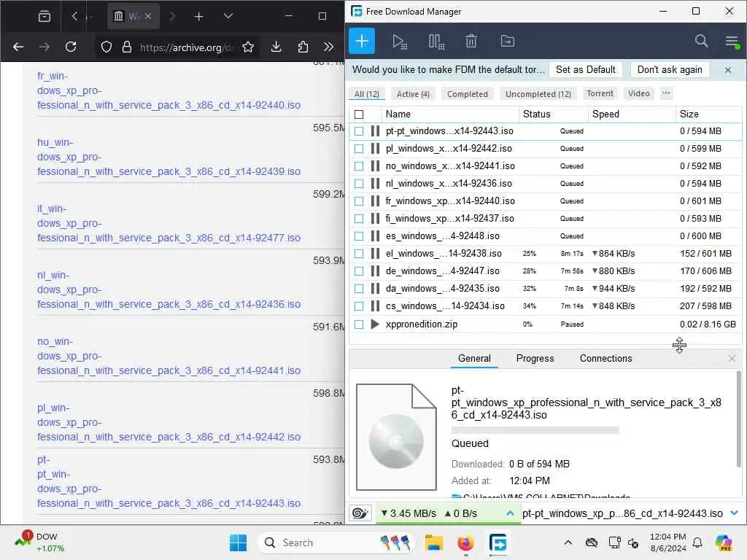Open the Firefox tracking protection shield
The height and width of the screenshot is (560, 747).
pos(107,47)
